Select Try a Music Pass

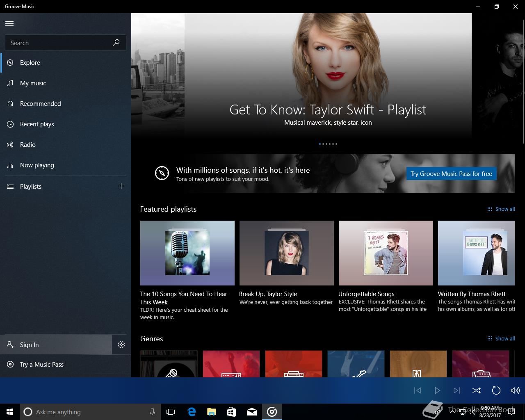(x=66, y=364)
